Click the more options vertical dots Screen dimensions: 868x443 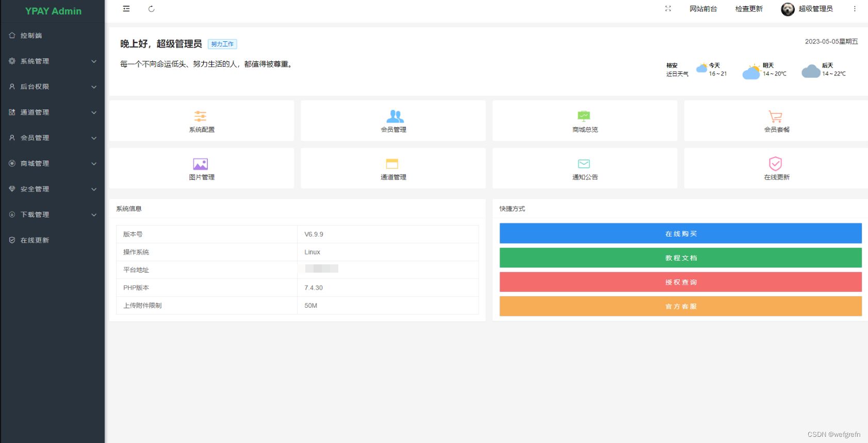click(855, 9)
